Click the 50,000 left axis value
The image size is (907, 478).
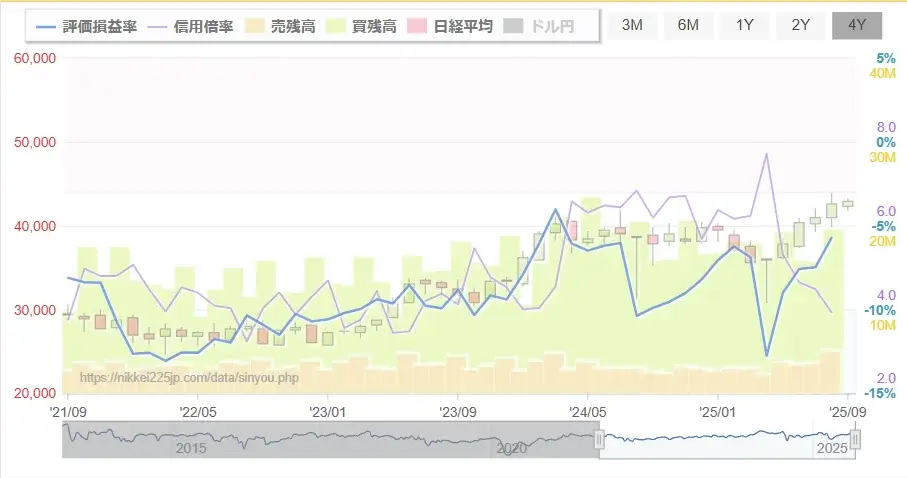35,142
